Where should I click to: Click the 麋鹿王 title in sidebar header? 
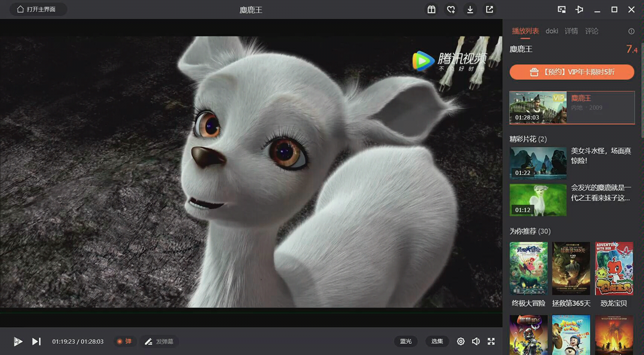pyautogui.click(x=521, y=49)
